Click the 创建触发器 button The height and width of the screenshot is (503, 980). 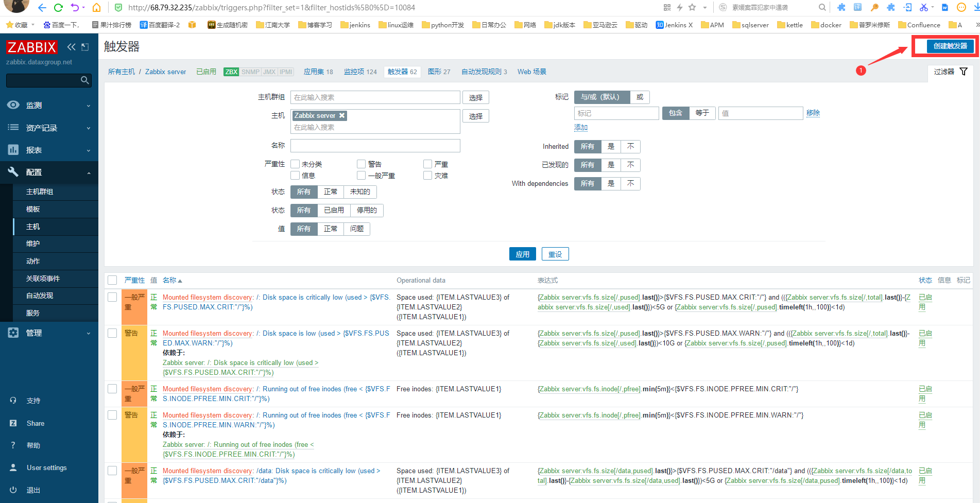[950, 46]
